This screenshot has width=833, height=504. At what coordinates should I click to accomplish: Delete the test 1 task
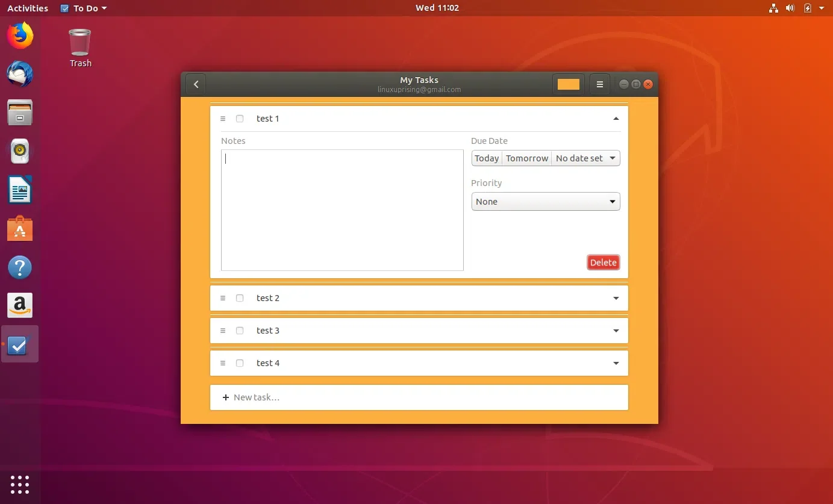(x=603, y=263)
